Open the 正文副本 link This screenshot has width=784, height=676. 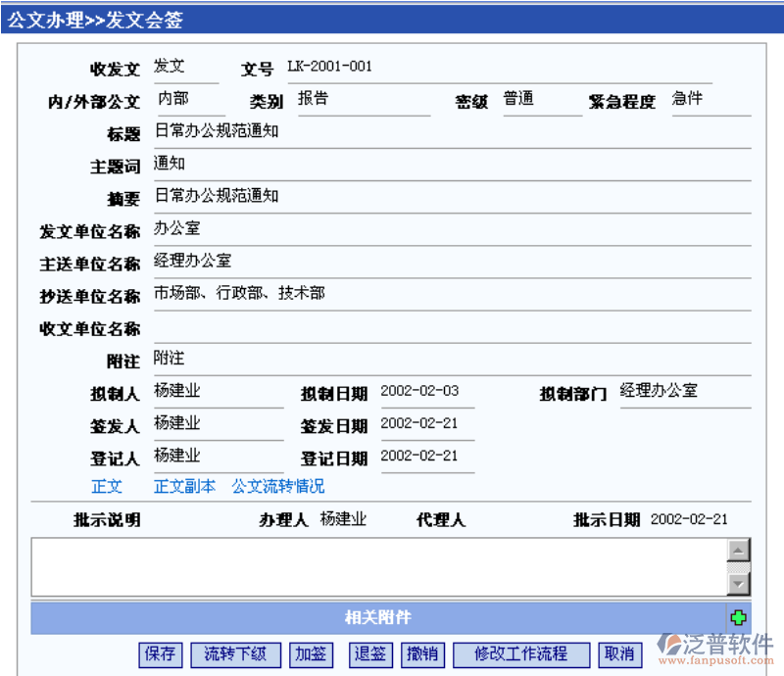184,486
